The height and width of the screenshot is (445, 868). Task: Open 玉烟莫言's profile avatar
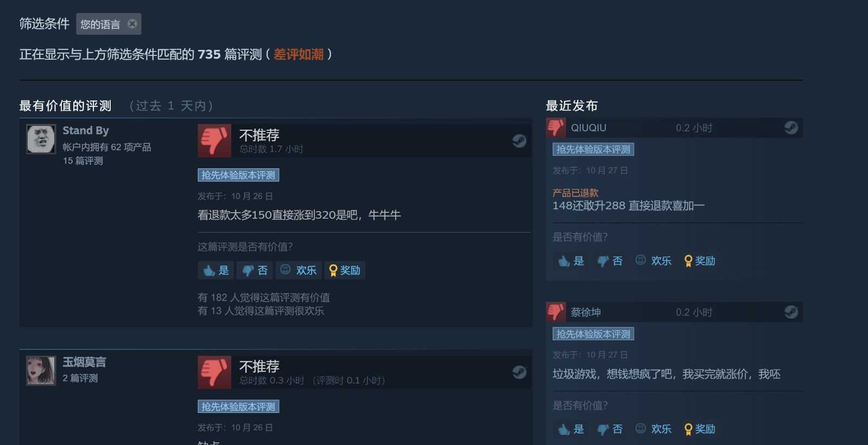(x=41, y=371)
